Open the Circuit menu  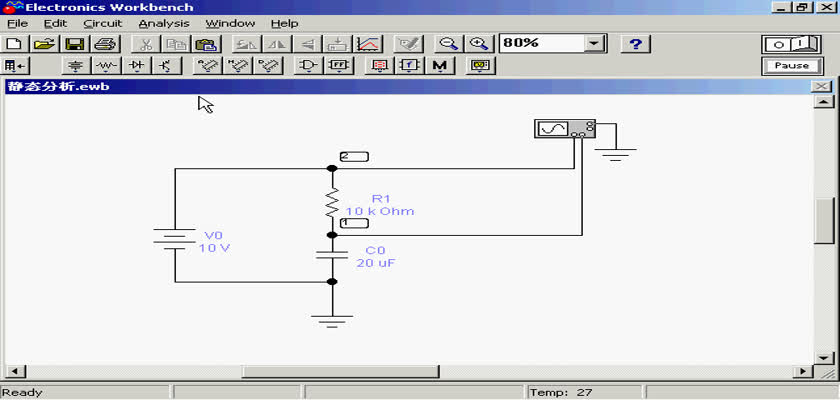[x=103, y=23]
